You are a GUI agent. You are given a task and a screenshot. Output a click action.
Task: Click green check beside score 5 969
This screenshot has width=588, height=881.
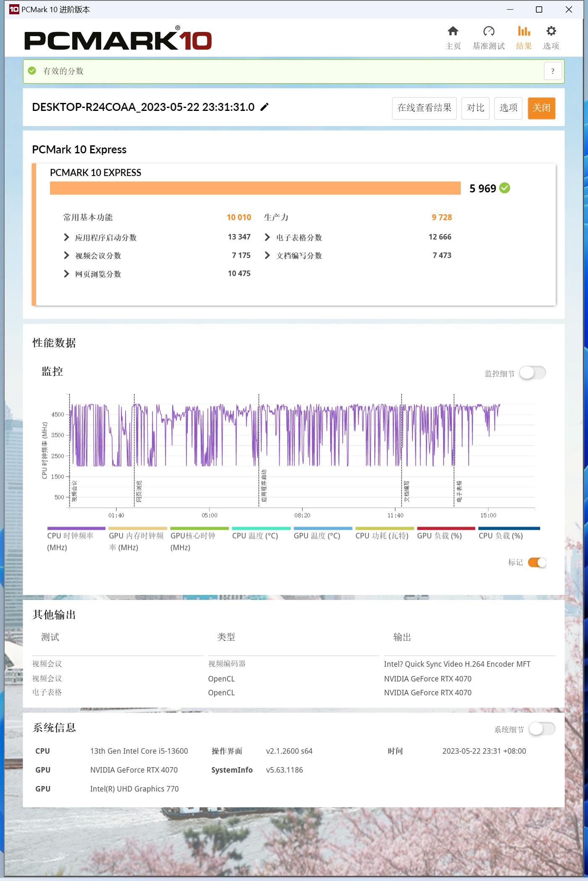pyautogui.click(x=505, y=188)
